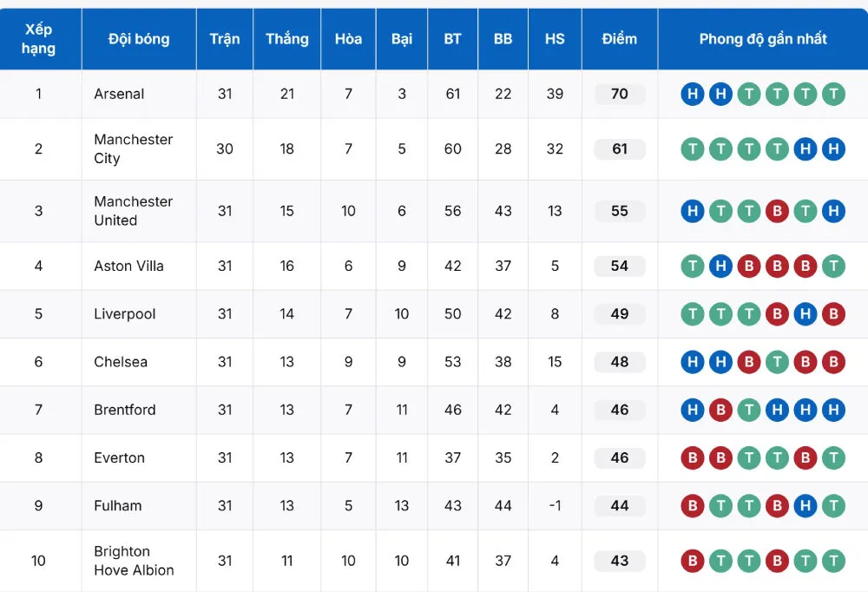Select Brentford's red B form badge

pos(720,410)
